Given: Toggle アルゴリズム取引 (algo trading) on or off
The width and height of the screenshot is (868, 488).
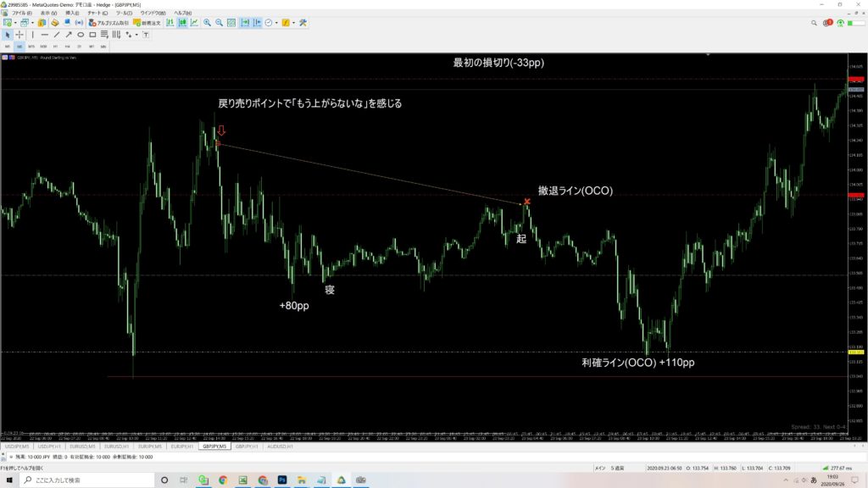Looking at the screenshot, I should (108, 23).
